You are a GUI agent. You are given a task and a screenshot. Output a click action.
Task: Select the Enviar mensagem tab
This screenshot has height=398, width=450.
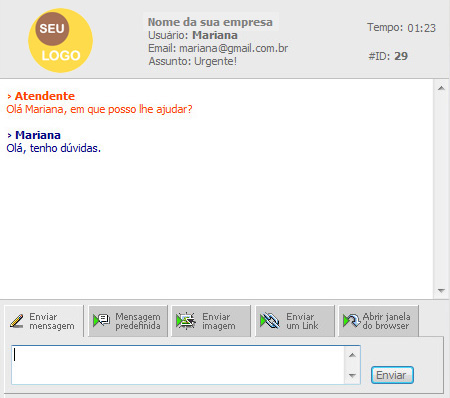(x=44, y=321)
